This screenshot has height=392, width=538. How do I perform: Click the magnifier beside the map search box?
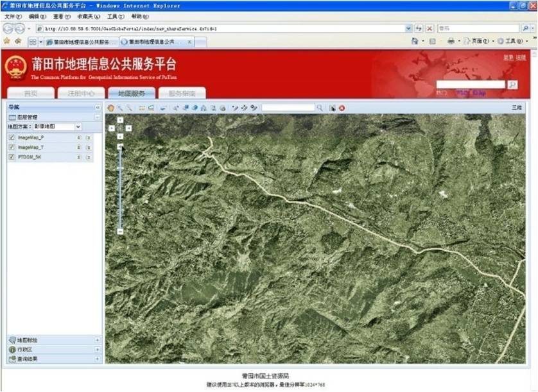[x=320, y=108]
